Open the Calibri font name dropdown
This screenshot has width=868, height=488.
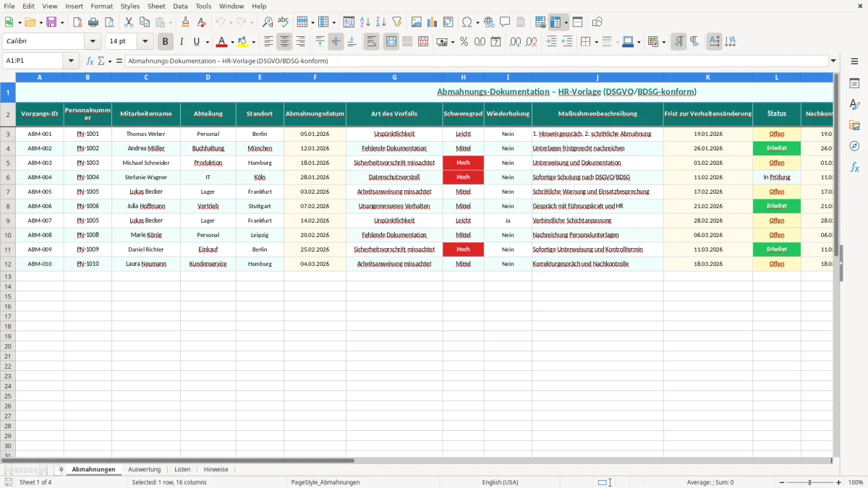pyautogui.click(x=93, y=42)
